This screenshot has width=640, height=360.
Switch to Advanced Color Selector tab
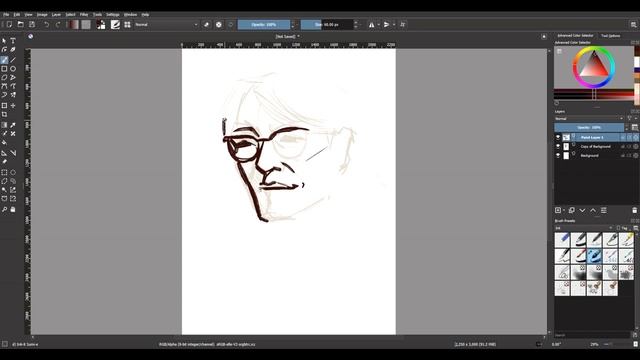coord(575,36)
